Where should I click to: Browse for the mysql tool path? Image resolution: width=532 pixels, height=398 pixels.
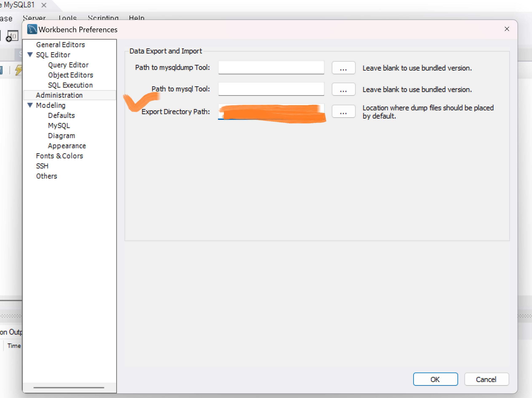pos(343,89)
